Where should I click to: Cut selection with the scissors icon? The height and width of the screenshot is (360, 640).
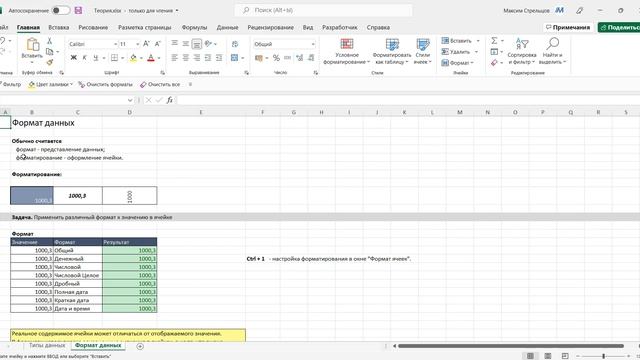[49, 41]
